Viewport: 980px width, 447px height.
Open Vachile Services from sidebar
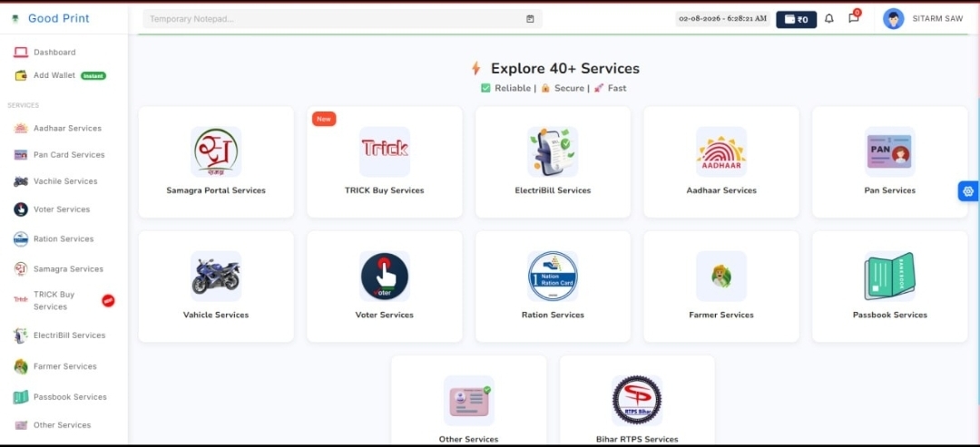64,181
